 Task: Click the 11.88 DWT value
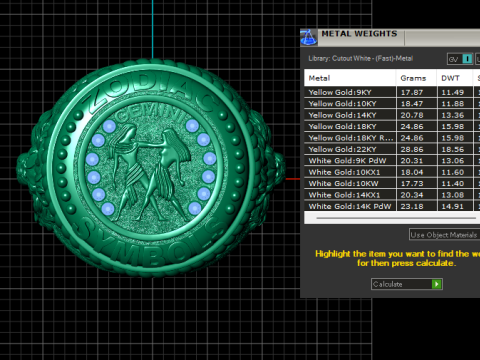click(453, 104)
